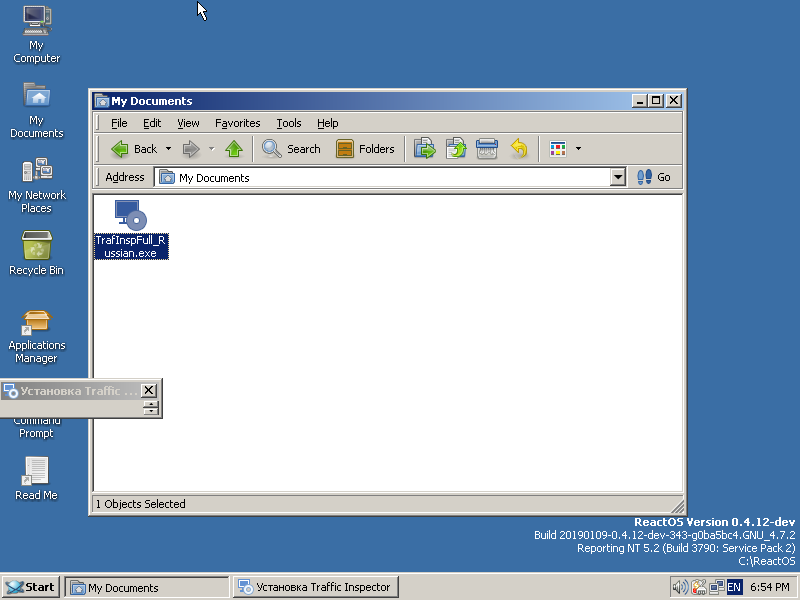Click the Address bar input field
Image resolution: width=800 pixels, height=600 pixels.
click(390, 178)
